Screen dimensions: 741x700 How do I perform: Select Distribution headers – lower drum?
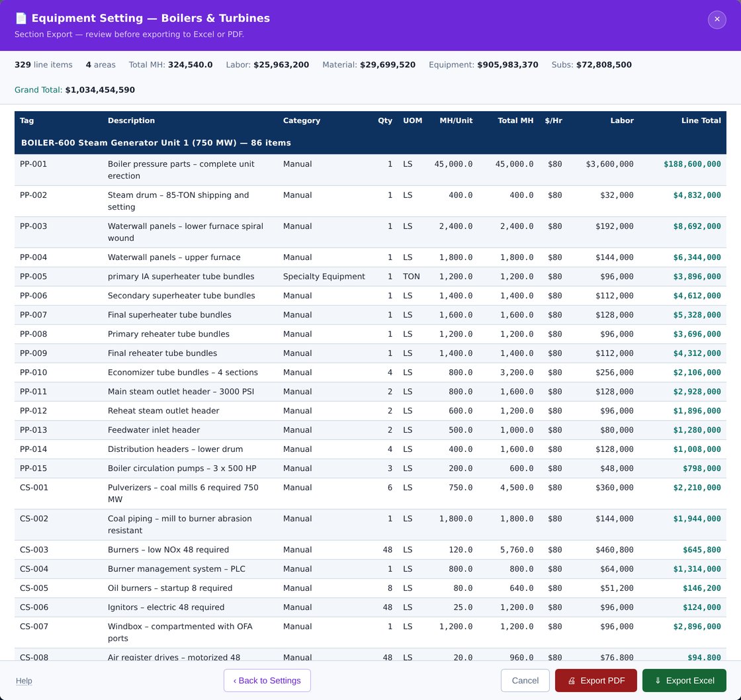pos(175,449)
